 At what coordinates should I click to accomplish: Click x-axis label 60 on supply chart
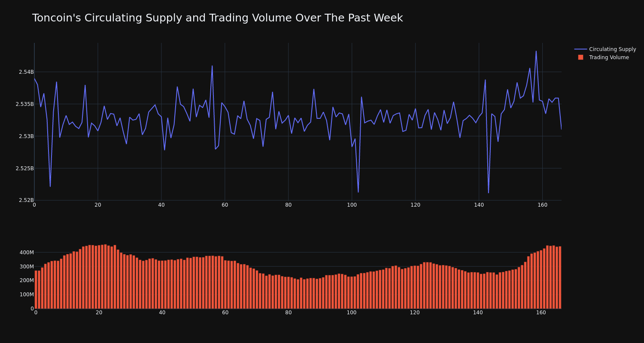tap(225, 205)
